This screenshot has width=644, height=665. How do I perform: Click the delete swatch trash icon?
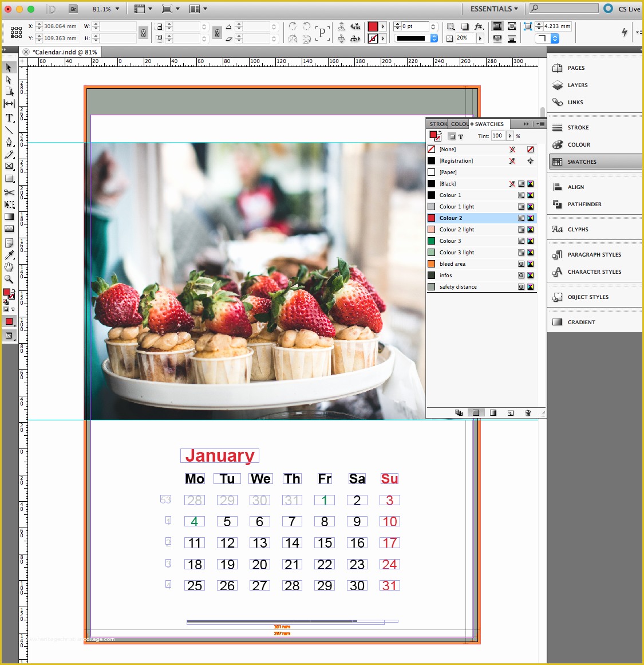point(528,412)
